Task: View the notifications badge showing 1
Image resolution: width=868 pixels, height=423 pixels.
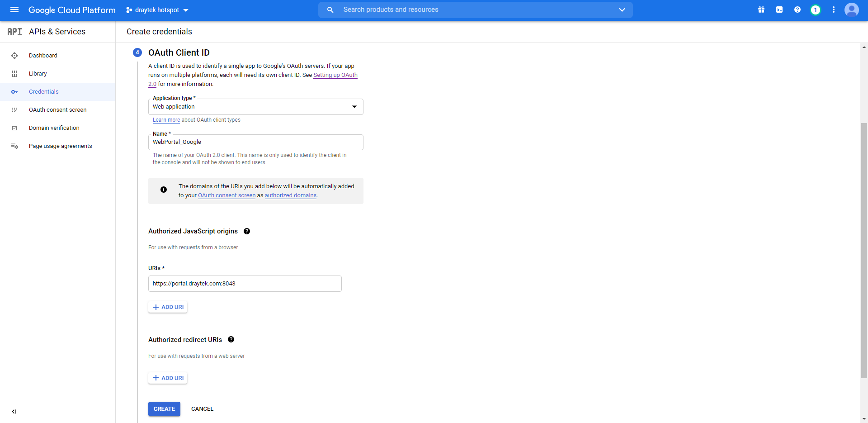Action: (816, 10)
